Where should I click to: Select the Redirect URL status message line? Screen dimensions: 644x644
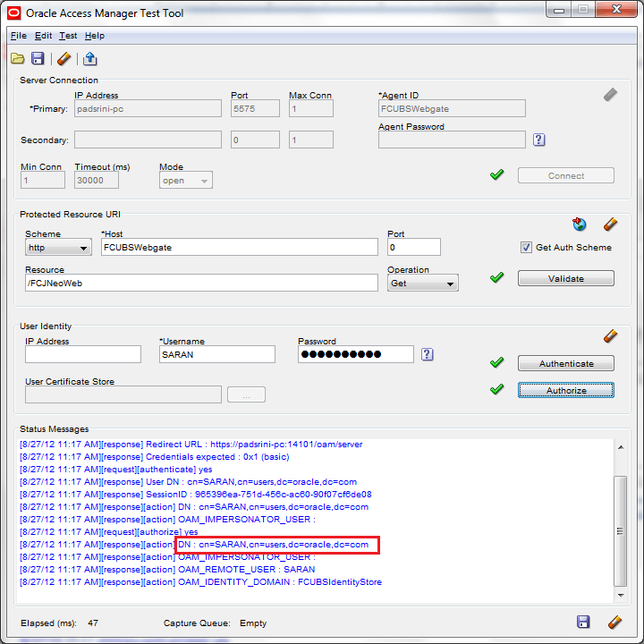[x=191, y=445]
